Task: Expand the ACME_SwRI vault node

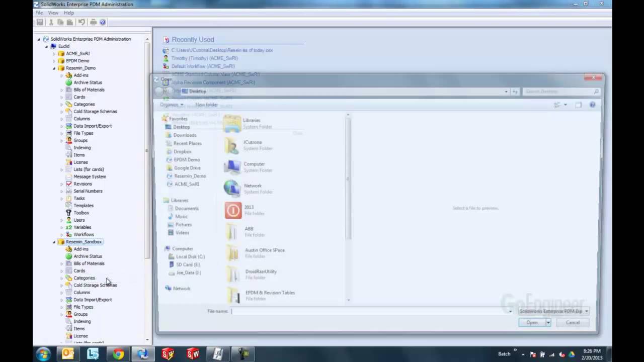Action: point(54,53)
